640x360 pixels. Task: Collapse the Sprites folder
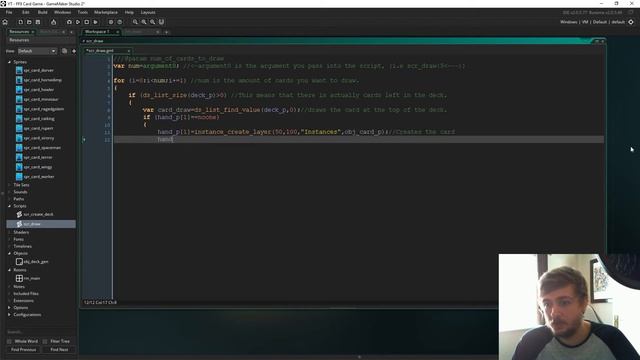[9, 62]
